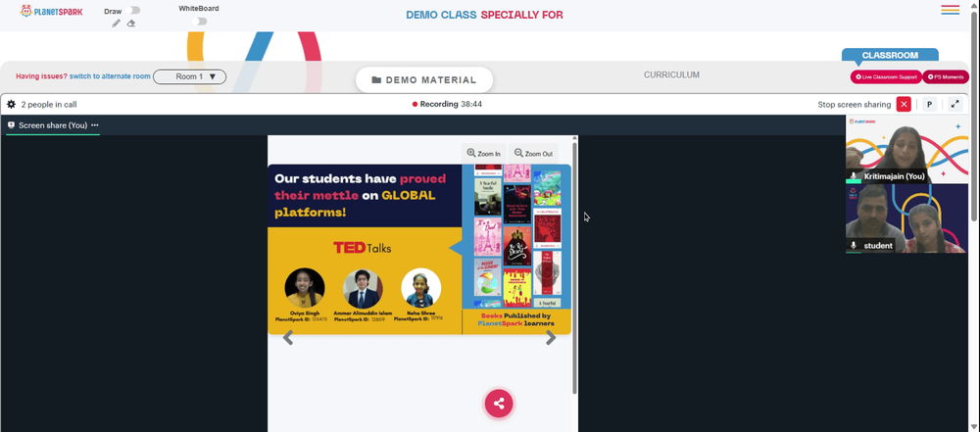Stop screen sharing with red X
This screenshot has width=980, height=432.
(904, 105)
